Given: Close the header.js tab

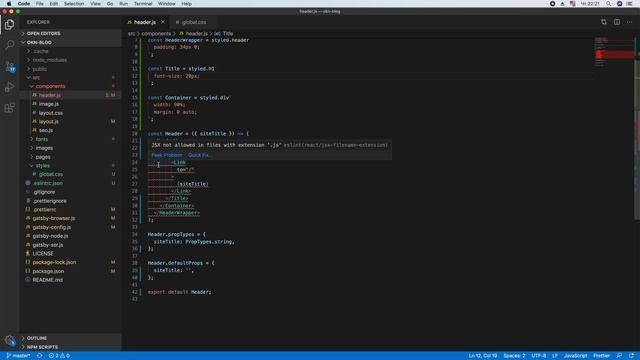Looking at the screenshot, I should point(163,22).
